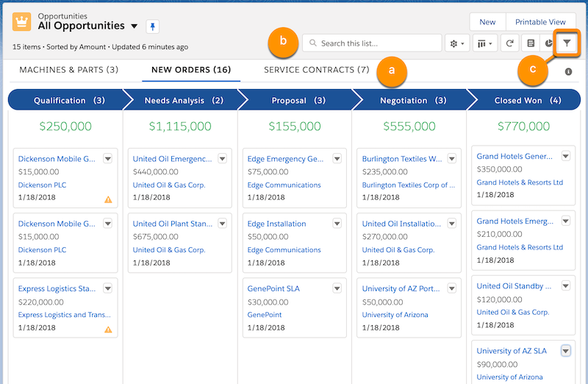Click the inline edit list icon
The image size is (588, 384).
click(531, 43)
